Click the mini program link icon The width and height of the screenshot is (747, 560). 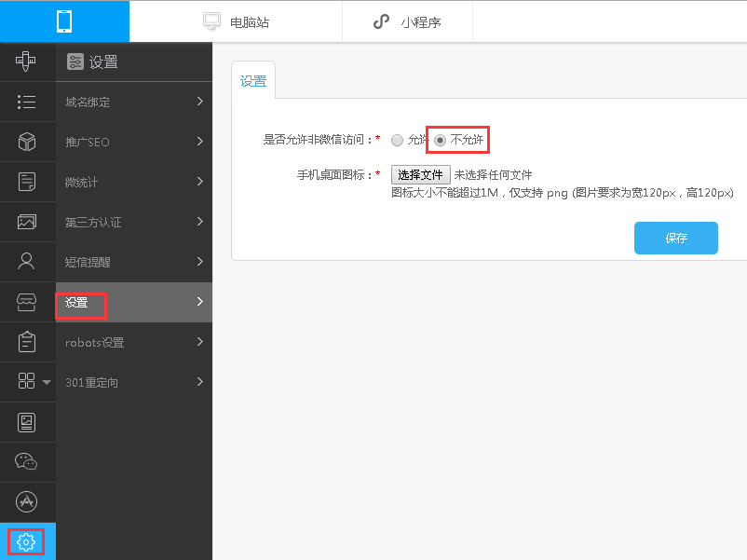point(381,21)
